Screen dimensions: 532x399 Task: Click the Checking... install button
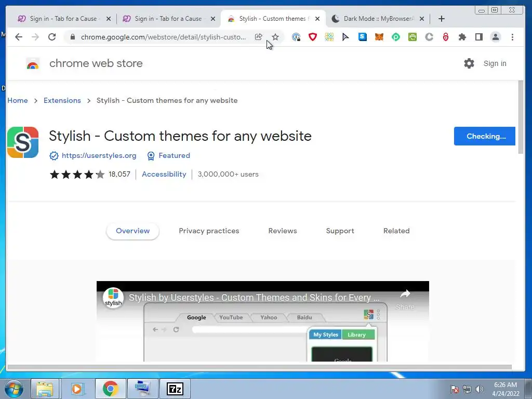[485, 136]
